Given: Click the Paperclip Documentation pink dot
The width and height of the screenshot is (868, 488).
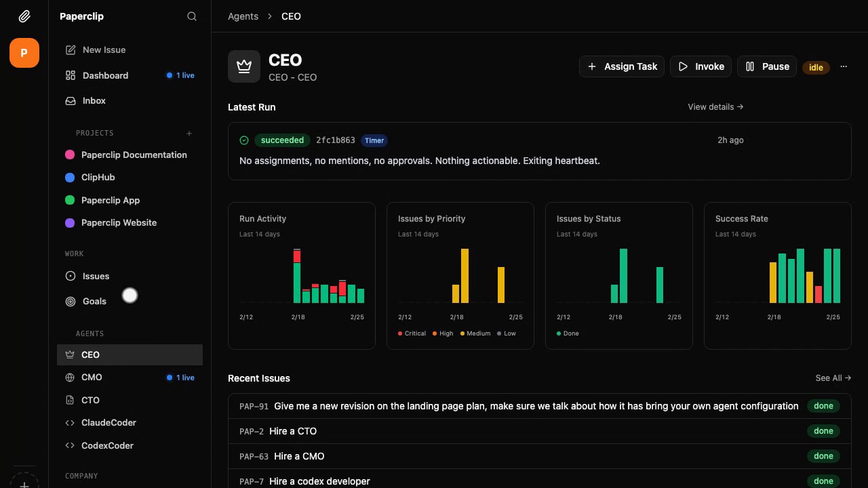Looking at the screenshot, I should pos(70,155).
